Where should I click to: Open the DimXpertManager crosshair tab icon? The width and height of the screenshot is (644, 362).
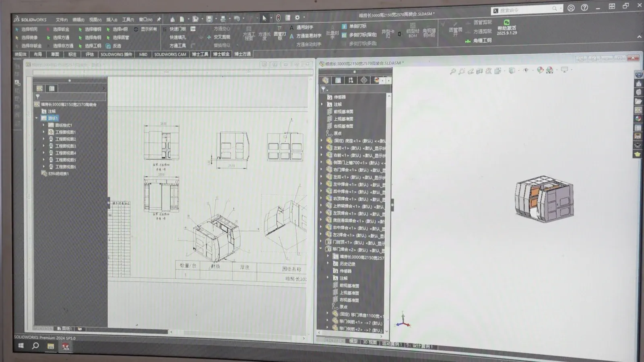point(364,80)
